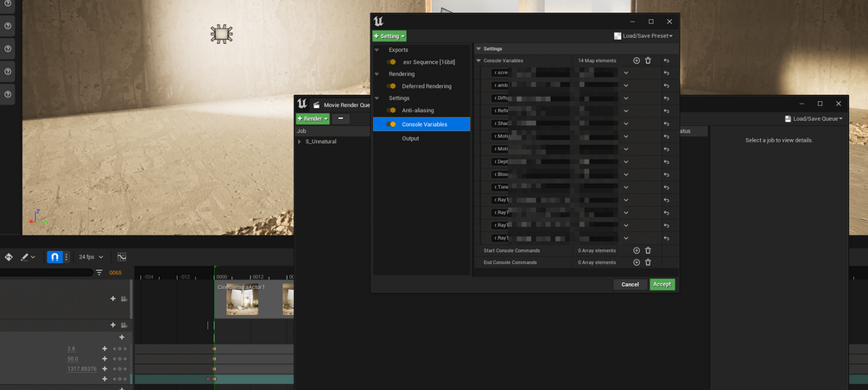Reset Console Variables to default arrow
Image resolution: width=868 pixels, height=390 pixels.
(x=667, y=61)
